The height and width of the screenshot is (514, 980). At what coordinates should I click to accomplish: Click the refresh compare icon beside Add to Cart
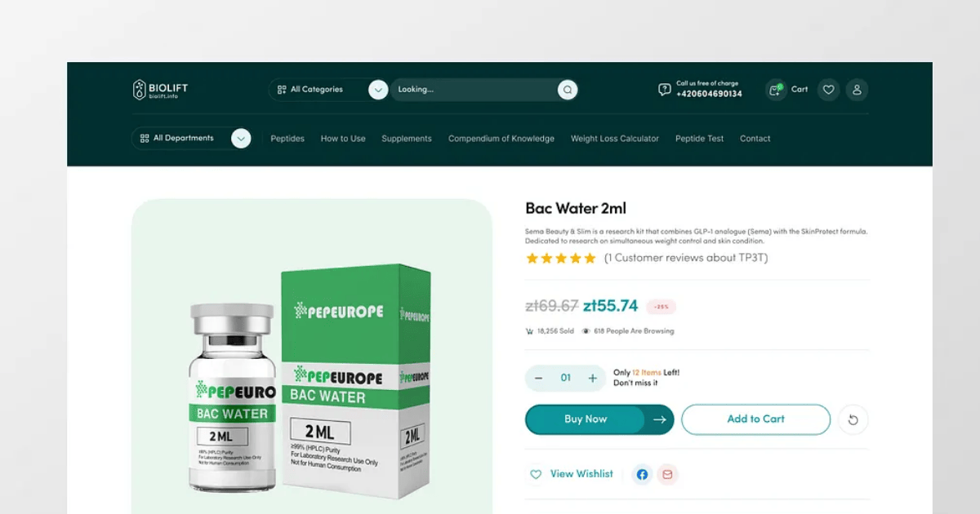coord(853,419)
